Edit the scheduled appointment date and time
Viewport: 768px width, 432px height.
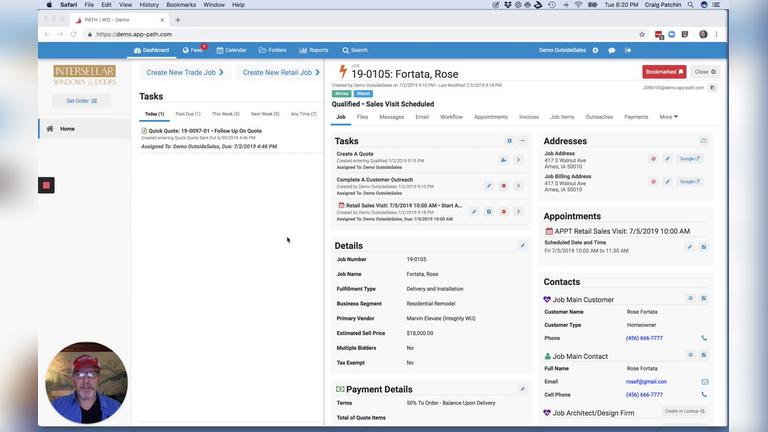tap(690, 247)
